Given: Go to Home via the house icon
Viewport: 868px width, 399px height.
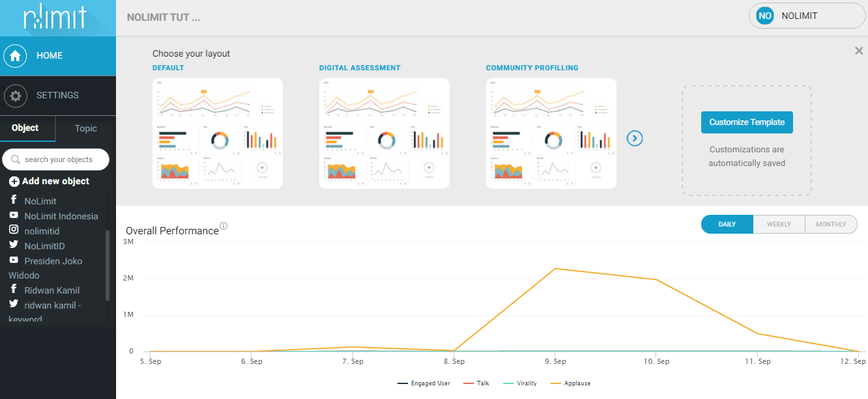Looking at the screenshot, I should click(15, 56).
